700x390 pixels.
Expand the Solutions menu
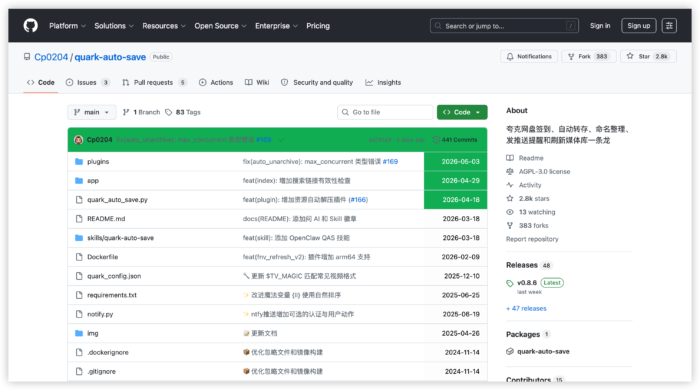[x=114, y=26]
